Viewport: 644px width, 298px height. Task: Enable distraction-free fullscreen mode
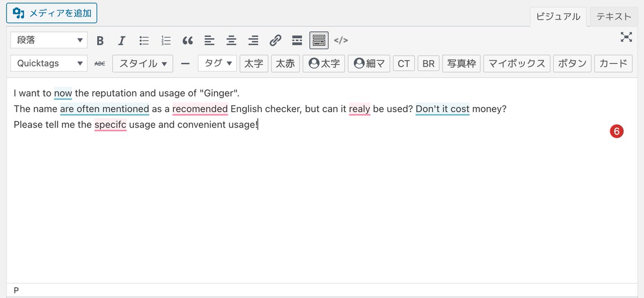[626, 37]
